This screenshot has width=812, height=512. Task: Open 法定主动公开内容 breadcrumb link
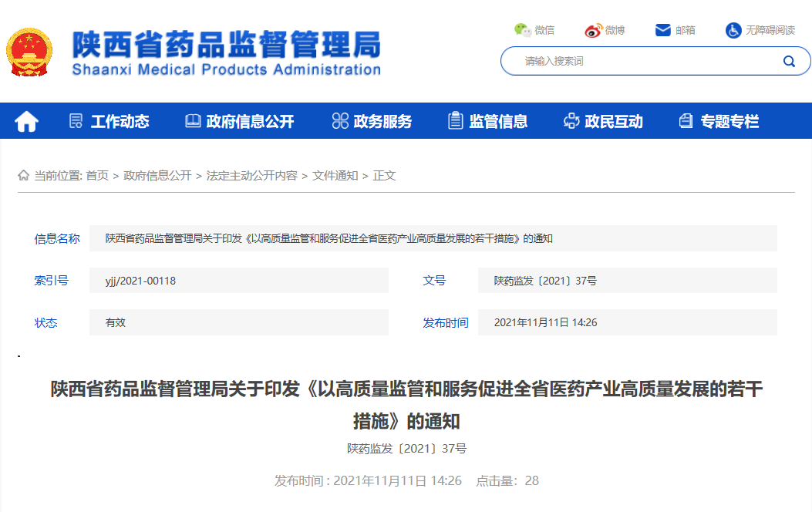(251, 176)
